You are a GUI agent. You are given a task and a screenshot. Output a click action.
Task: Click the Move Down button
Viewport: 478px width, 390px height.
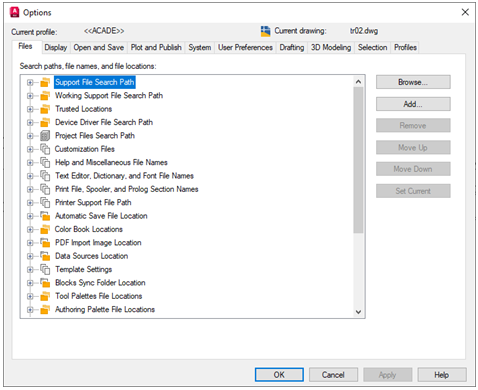[413, 169]
